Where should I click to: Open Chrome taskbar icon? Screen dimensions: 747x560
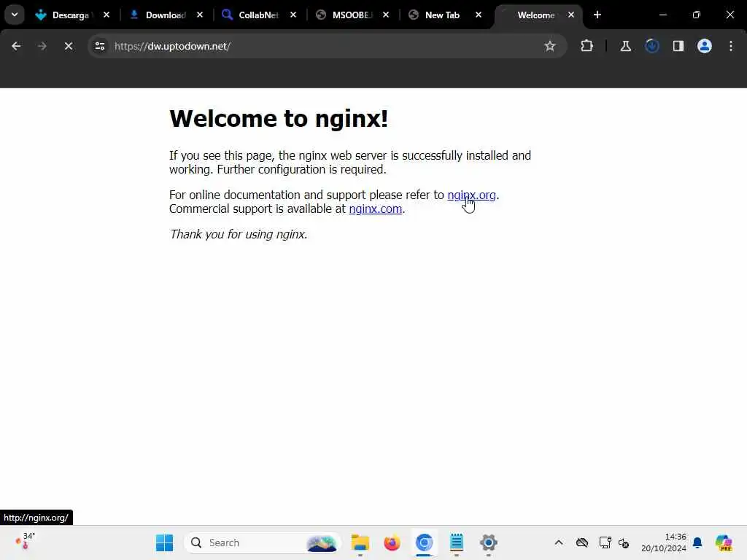424,542
